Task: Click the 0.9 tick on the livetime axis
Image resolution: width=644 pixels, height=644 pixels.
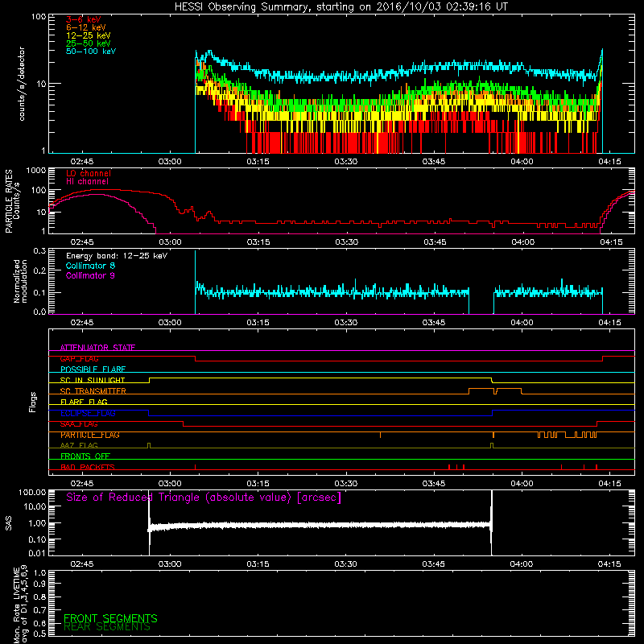Action: (x=39, y=584)
